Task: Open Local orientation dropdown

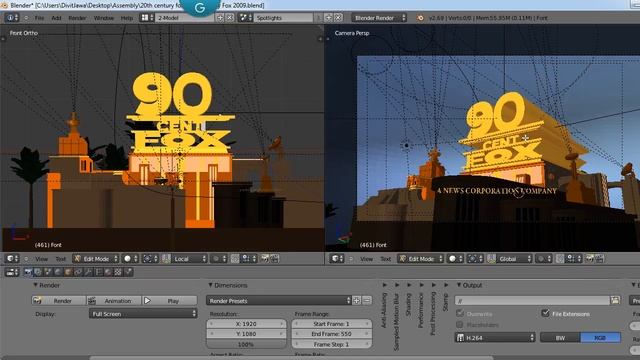Action: coord(190,258)
